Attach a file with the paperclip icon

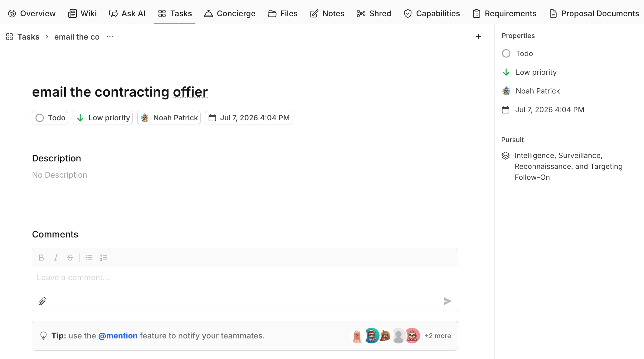[42, 301]
